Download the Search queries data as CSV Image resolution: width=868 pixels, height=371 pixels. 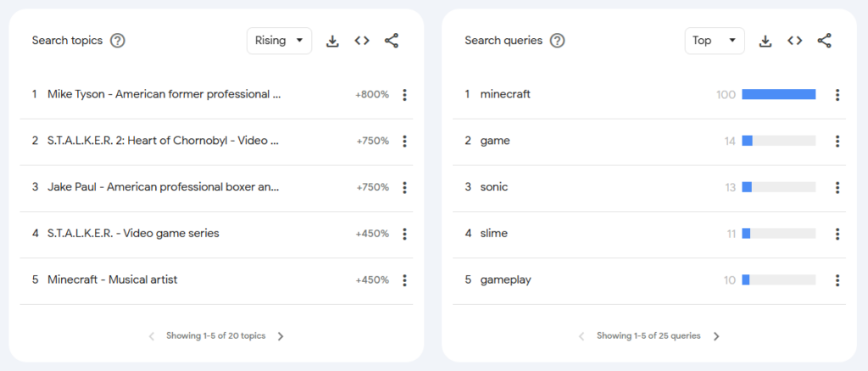pyautogui.click(x=765, y=41)
